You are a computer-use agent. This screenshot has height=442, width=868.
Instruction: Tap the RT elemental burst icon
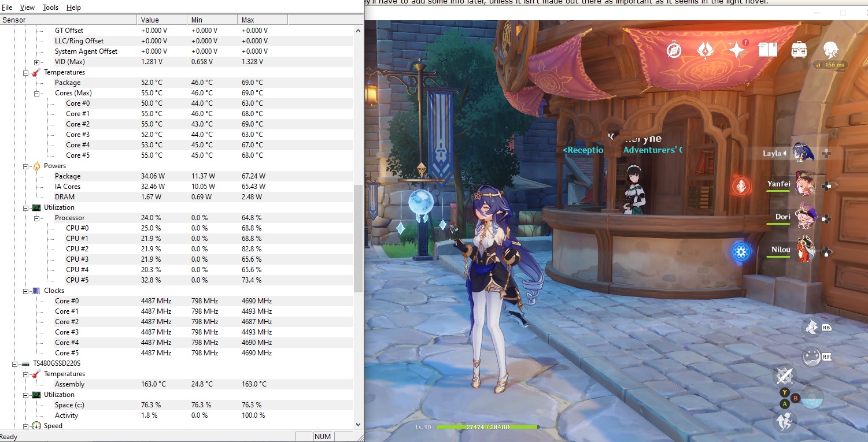tap(812, 357)
